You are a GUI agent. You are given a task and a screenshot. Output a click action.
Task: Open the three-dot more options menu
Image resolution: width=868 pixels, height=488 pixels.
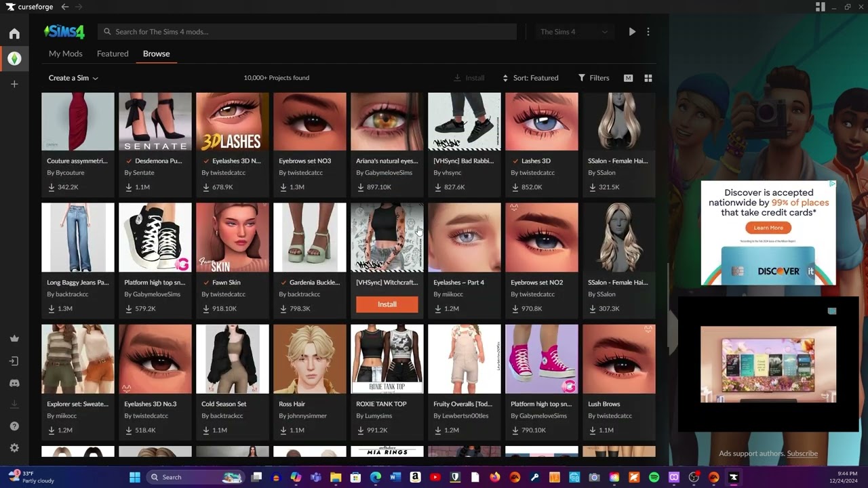coord(648,32)
